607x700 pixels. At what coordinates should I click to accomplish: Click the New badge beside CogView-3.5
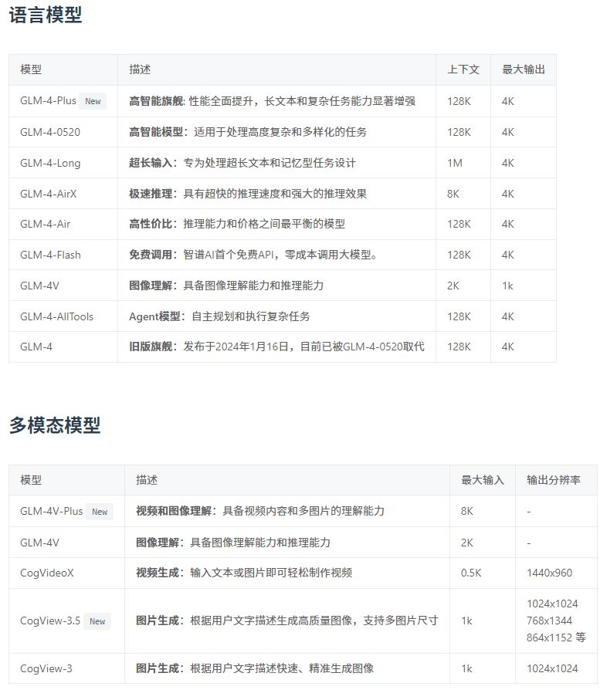pyautogui.click(x=97, y=621)
